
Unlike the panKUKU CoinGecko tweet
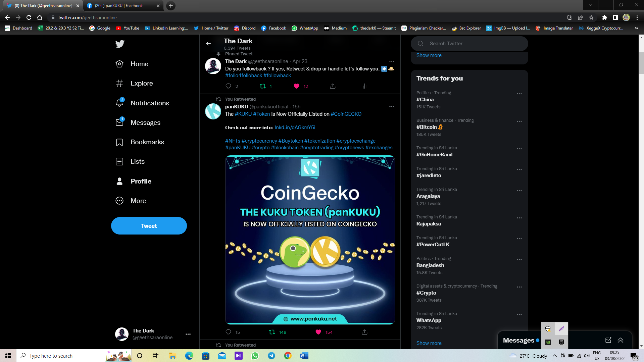(x=318, y=332)
